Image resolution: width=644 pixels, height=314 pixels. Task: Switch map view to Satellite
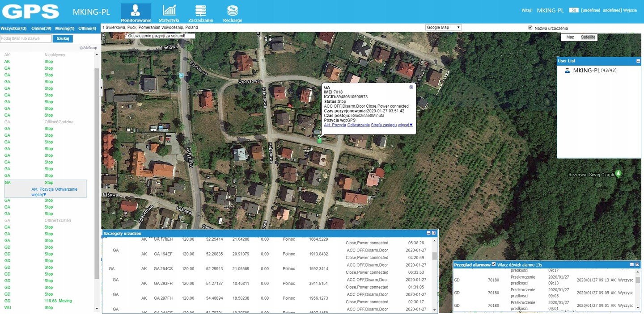588,37
